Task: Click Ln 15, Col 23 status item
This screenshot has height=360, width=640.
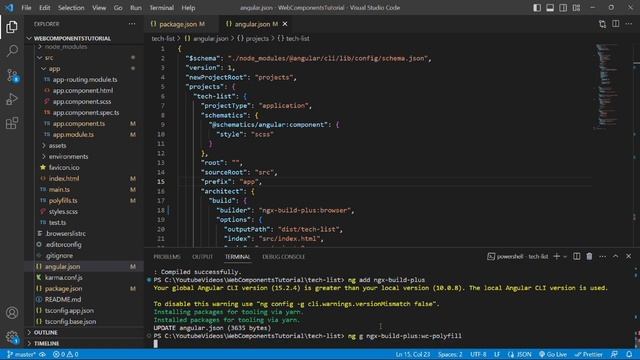Action: (x=413, y=354)
